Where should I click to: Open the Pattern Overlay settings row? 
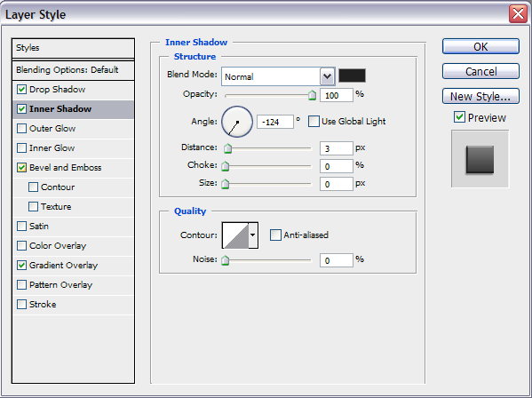(73, 284)
